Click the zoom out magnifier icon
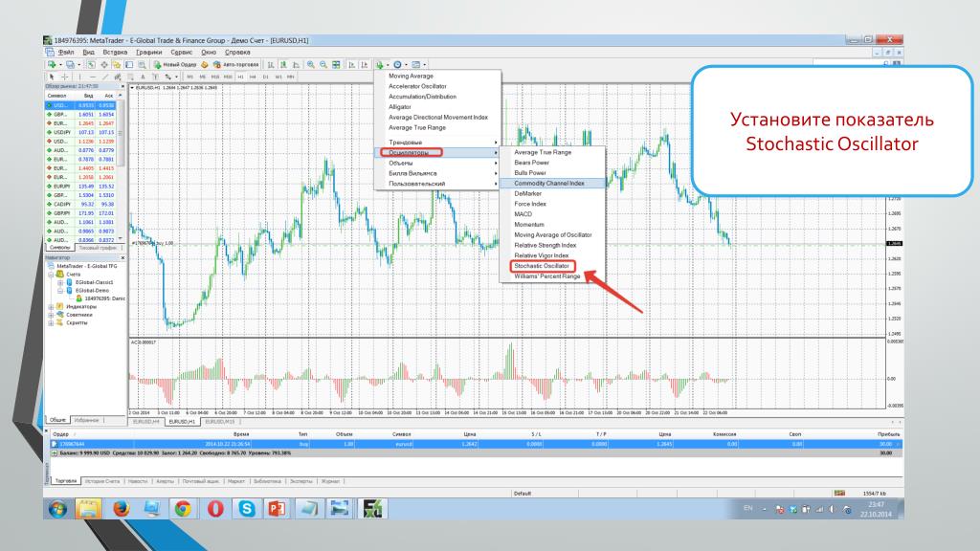Image resolution: width=980 pixels, height=551 pixels. click(323, 64)
